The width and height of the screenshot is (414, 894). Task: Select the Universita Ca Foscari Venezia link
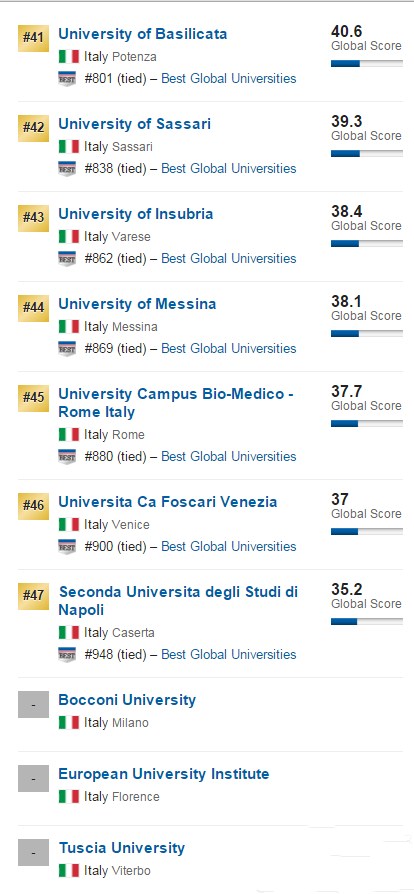tap(168, 502)
